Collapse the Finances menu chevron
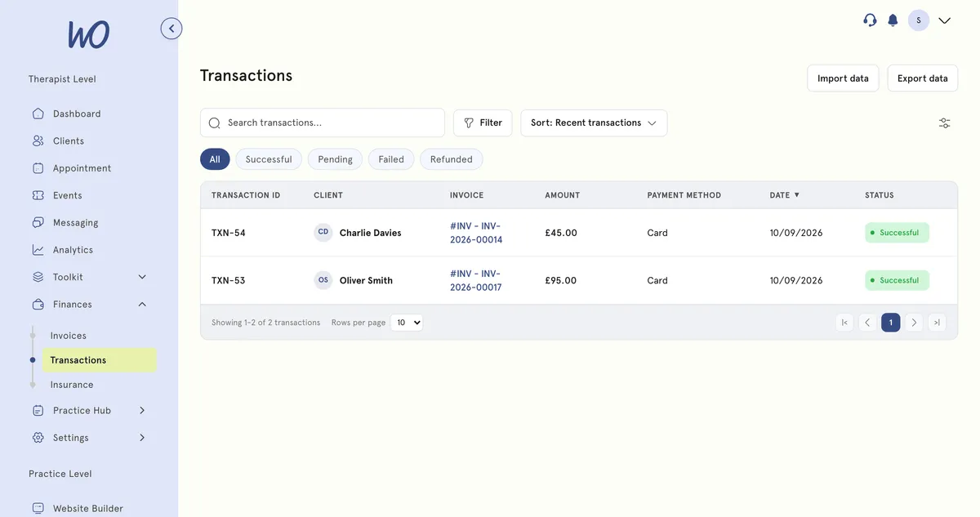The width and height of the screenshot is (980, 517). (x=142, y=304)
